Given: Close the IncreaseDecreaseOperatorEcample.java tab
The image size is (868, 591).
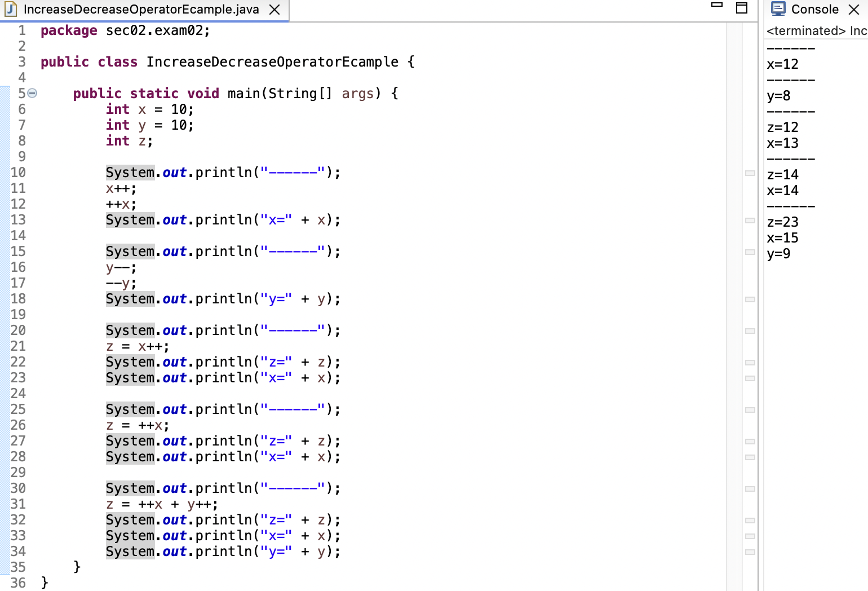Looking at the screenshot, I should [274, 10].
